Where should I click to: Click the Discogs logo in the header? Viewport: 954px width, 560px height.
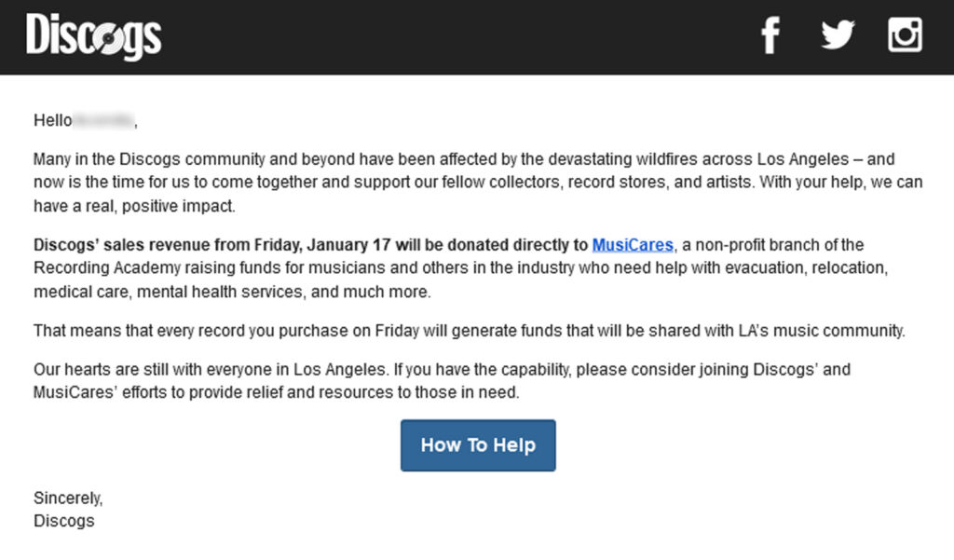[x=94, y=37]
